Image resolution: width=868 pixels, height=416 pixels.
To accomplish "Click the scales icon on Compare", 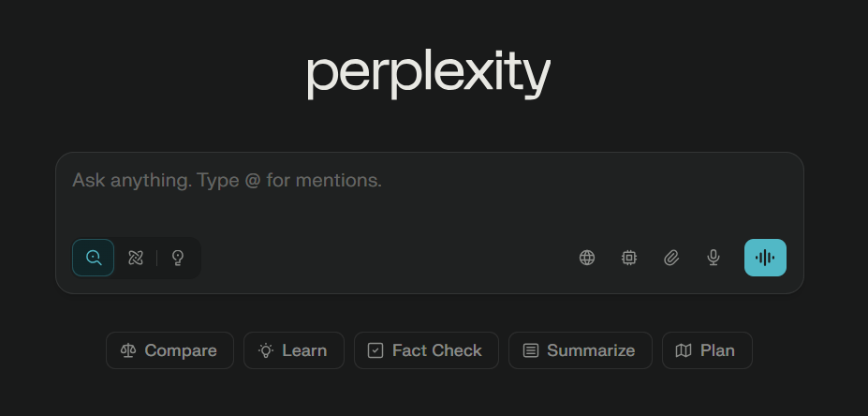I will (128, 350).
